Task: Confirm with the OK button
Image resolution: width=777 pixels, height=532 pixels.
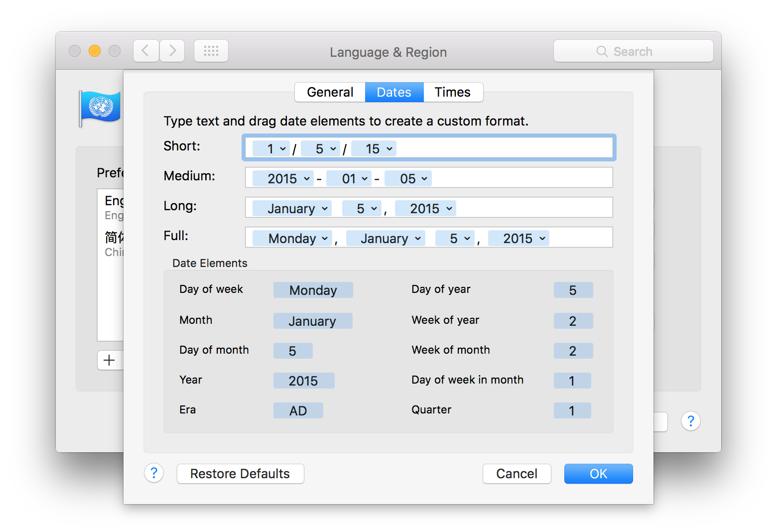Action: pyautogui.click(x=598, y=474)
